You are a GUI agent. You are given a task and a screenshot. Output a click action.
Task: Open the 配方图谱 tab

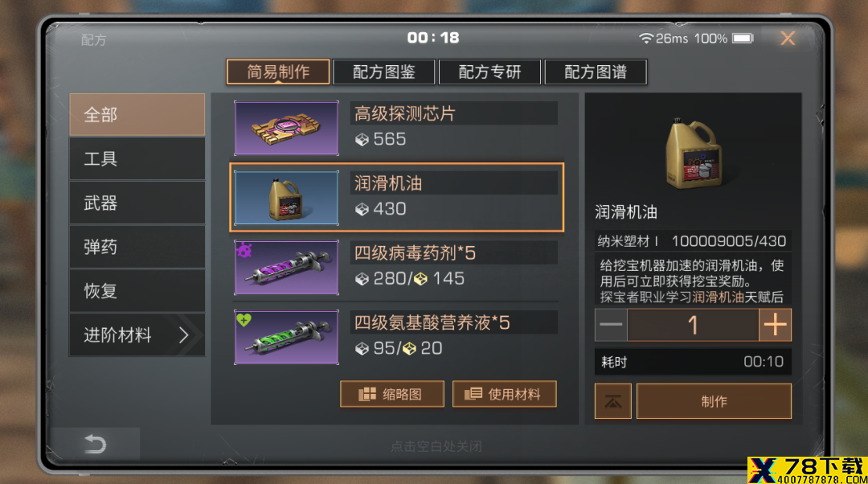click(x=596, y=72)
